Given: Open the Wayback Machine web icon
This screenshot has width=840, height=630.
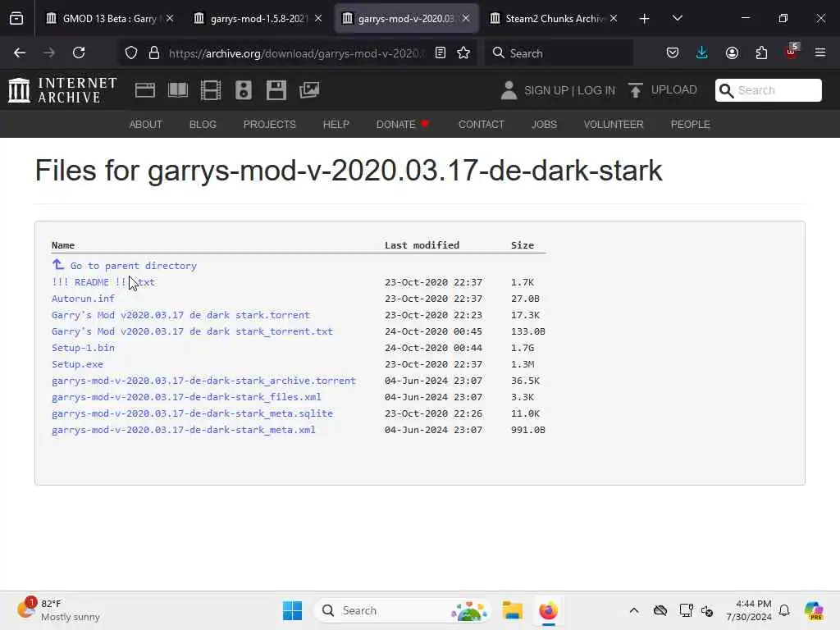Looking at the screenshot, I should [145, 90].
